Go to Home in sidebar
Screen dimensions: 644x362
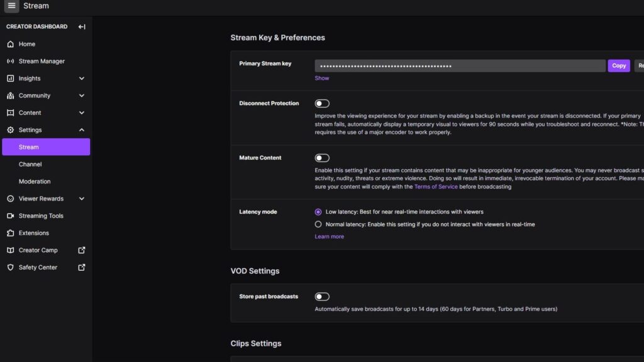tap(46, 44)
